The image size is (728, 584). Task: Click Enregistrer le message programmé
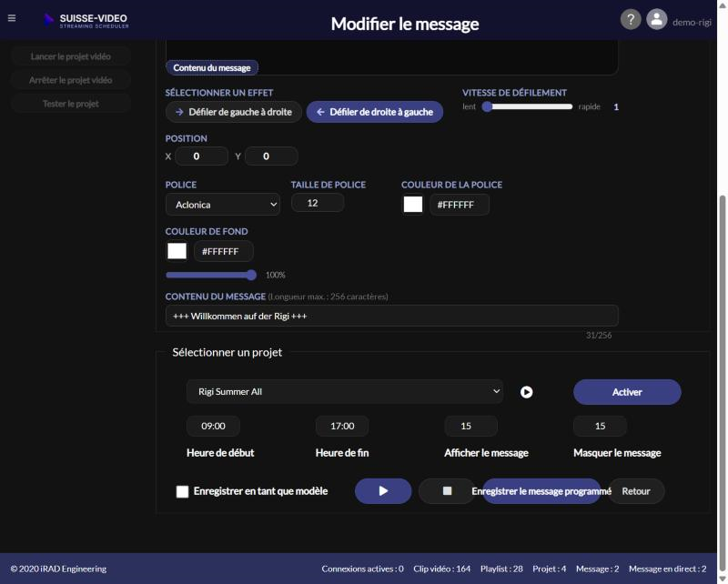pyautogui.click(x=541, y=491)
